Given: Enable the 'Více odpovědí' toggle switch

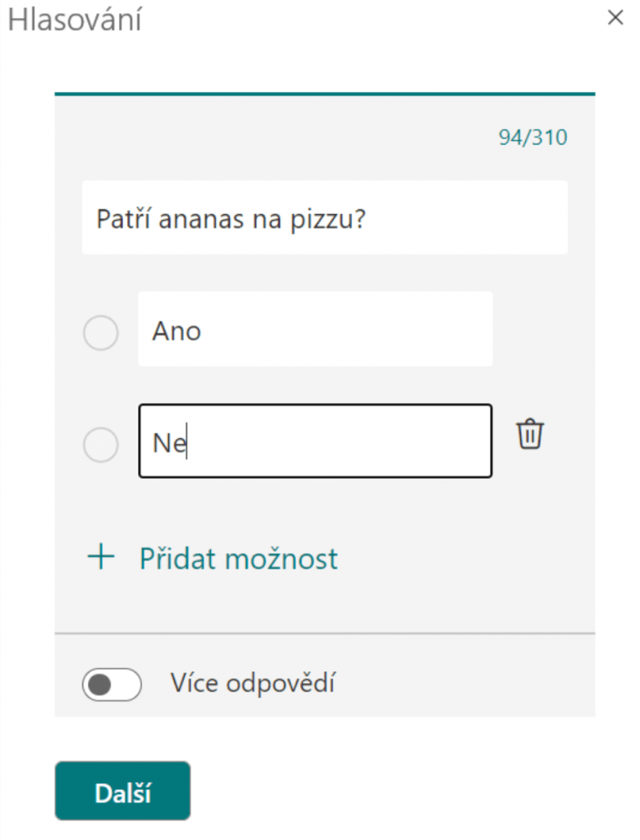Looking at the screenshot, I should point(112,684).
